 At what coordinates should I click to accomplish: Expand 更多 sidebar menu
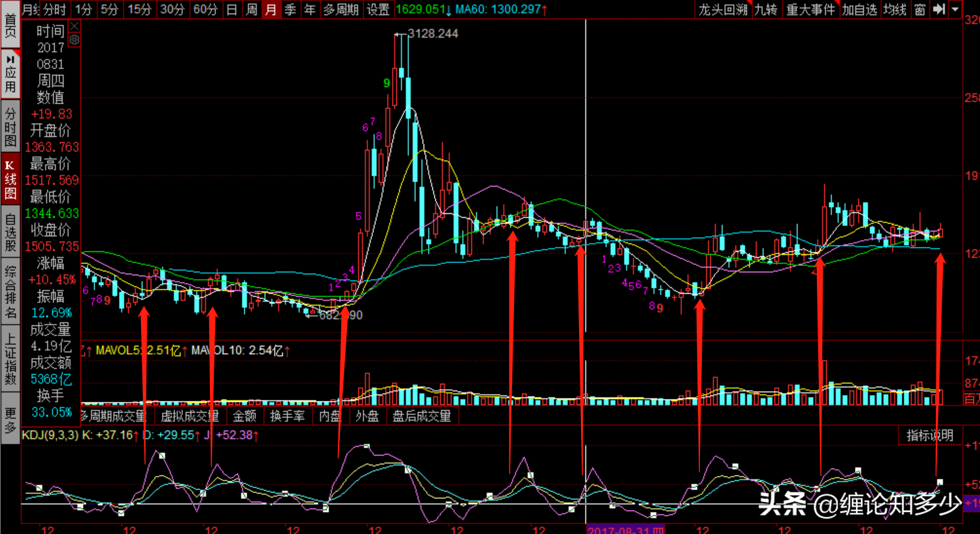(10, 419)
